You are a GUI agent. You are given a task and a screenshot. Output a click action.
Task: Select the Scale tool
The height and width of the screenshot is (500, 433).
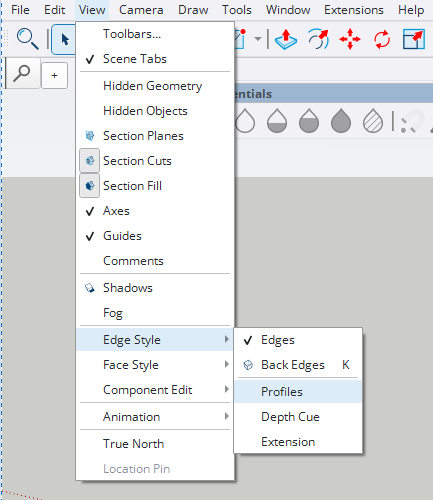414,39
